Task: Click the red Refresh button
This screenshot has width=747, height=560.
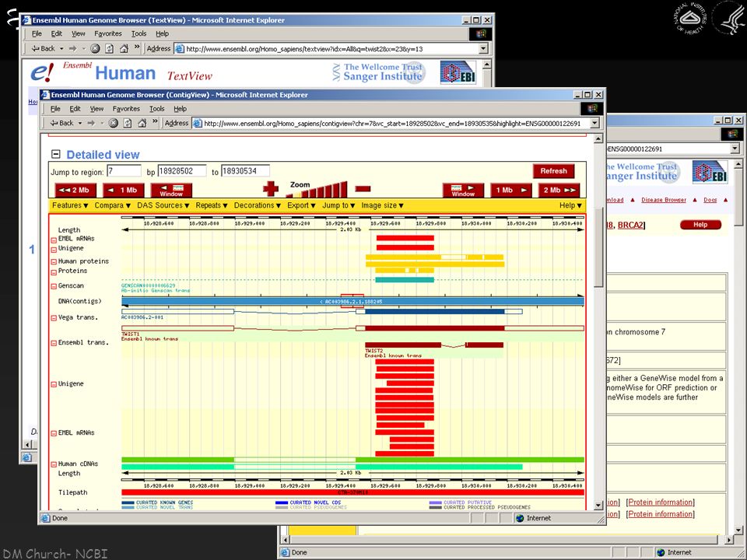Action: pyautogui.click(x=553, y=170)
